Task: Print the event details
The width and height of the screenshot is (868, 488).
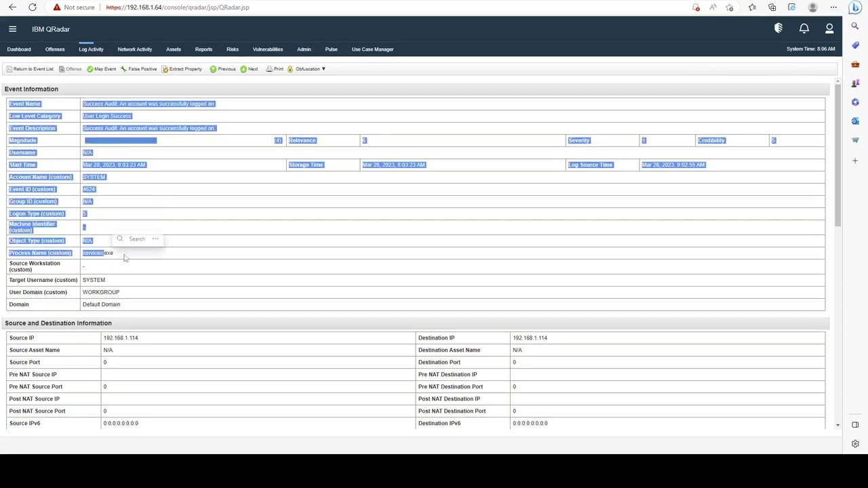Action: pyautogui.click(x=275, y=69)
